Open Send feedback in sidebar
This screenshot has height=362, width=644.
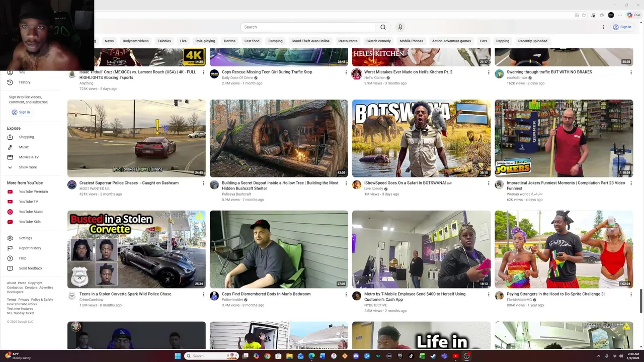coord(30,268)
